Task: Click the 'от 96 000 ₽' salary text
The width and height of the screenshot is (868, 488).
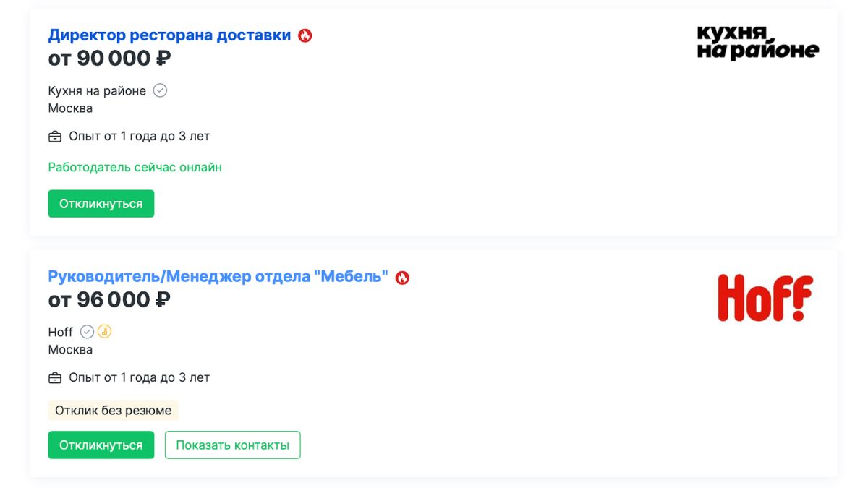Action: (x=108, y=299)
